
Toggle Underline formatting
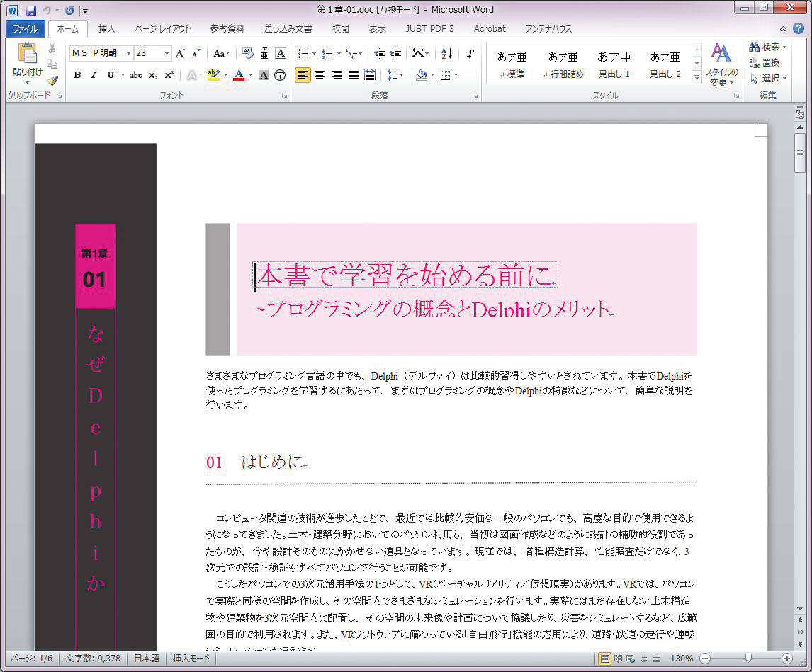tap(111, 75)
